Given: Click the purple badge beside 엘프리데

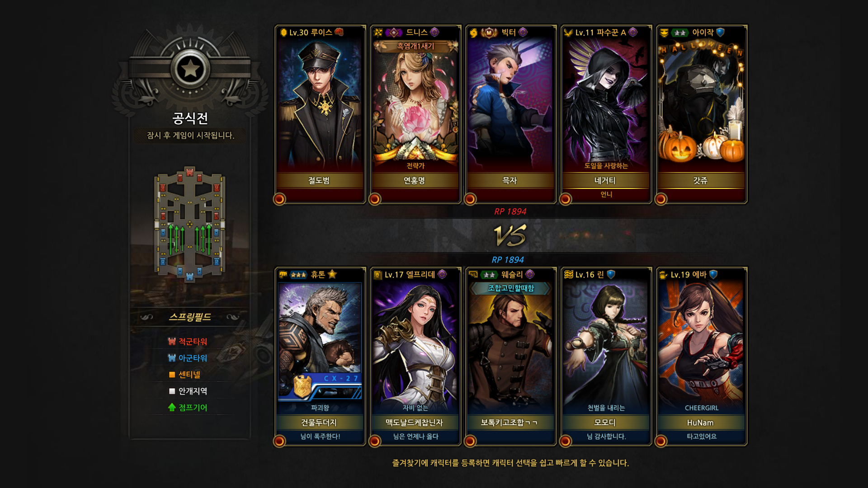Looking at the screenshot, I should [442, 274].
